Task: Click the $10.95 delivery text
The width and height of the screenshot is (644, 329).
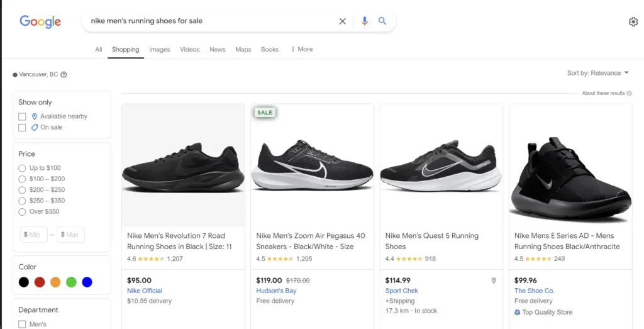Action: coord(149,301)
